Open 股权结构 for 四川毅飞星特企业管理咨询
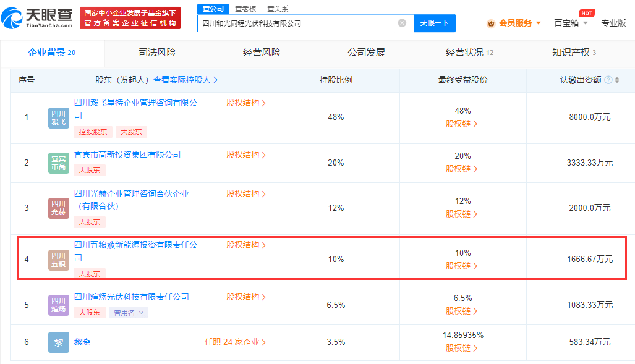The height and width of the screenshot is (364, 635). click(246, 103)
